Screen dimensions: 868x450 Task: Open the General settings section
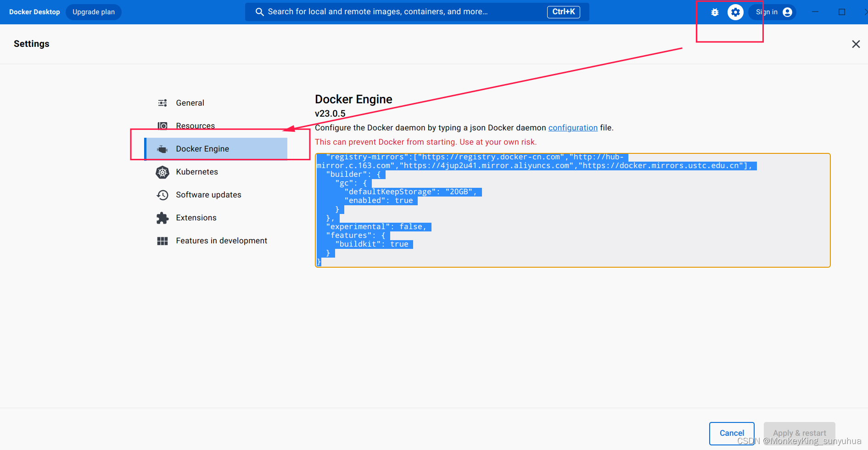pyautogui.click(x=216, y=103)
